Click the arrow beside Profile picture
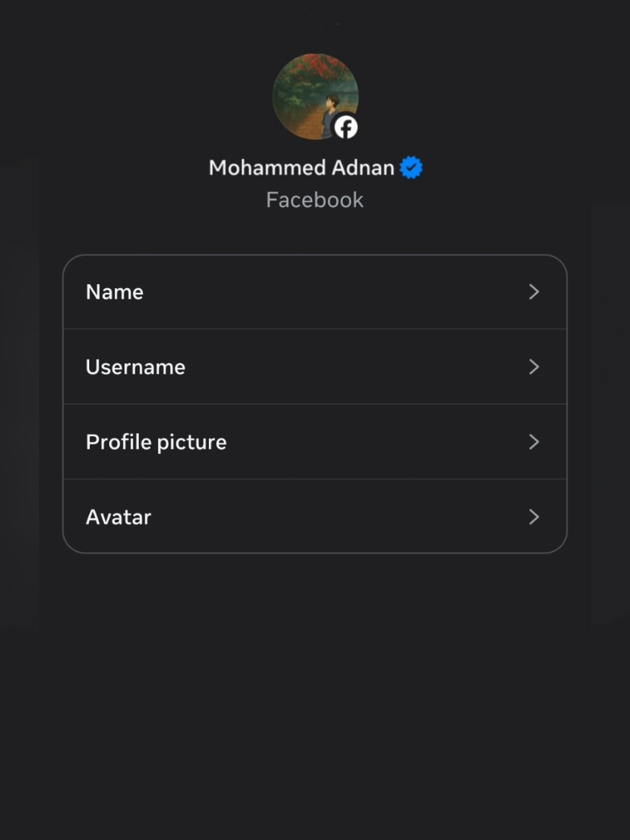630x840 pixels. coord(534,441)
